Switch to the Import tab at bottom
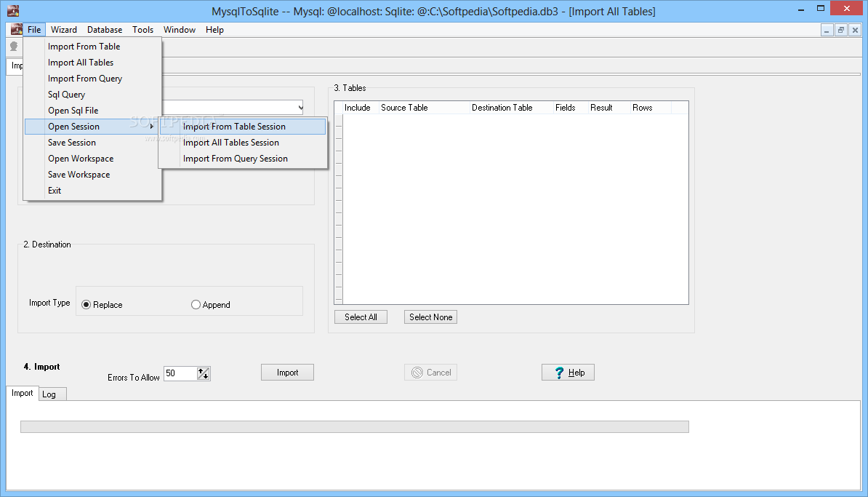This screenshot has width=868, height=497. pos(22,393)
